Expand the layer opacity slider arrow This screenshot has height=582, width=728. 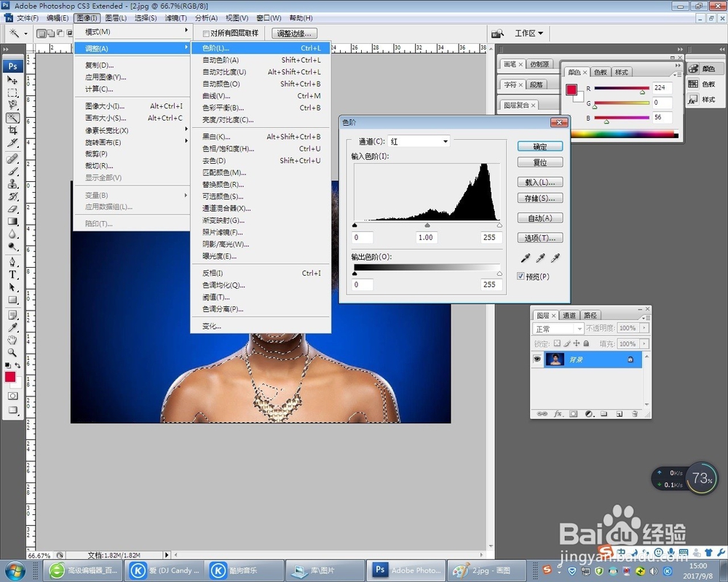pyautogui.click(x=644, y=328)
